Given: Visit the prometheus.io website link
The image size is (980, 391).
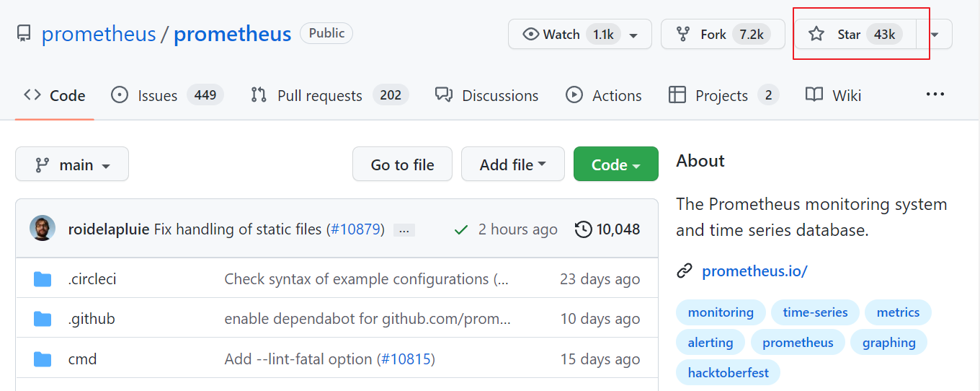Looking at the screenshot, I should tap(754, 271).
